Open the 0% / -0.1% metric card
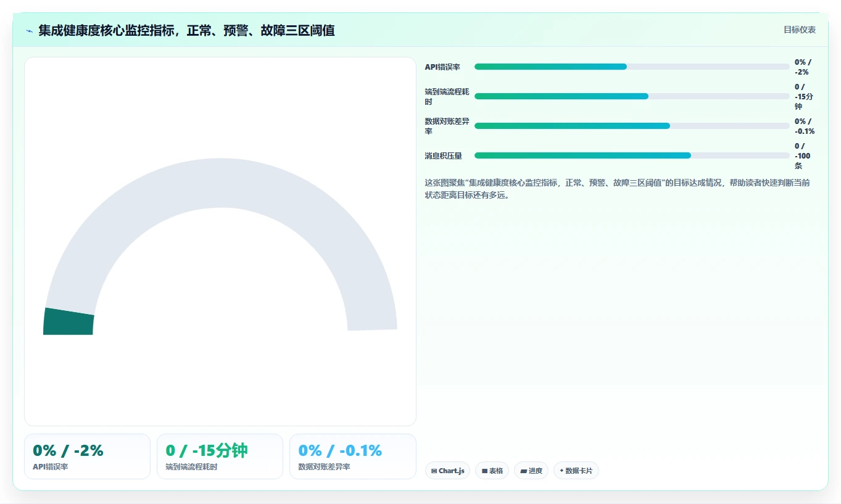The image size is (841, 504). tap(353, 456)
